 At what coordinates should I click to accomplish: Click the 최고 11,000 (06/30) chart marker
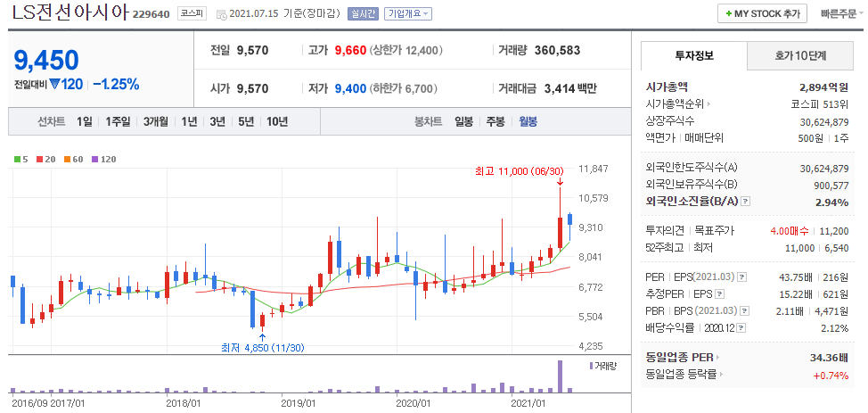[518, 172]
